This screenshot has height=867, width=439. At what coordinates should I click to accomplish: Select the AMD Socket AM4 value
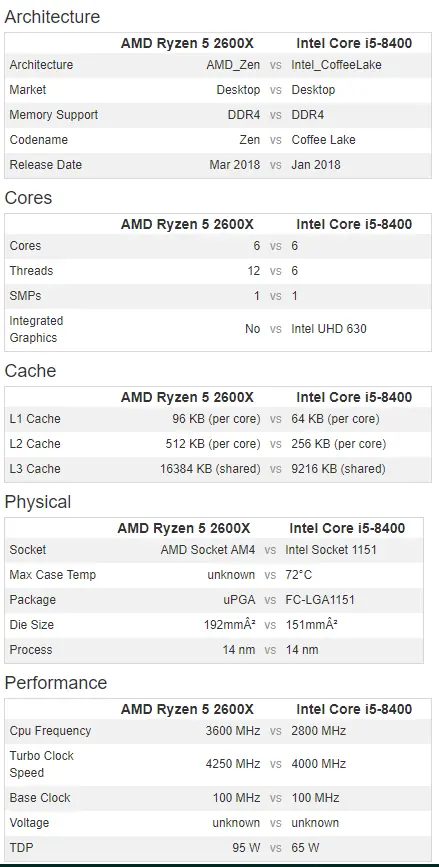tap(208, 550)
